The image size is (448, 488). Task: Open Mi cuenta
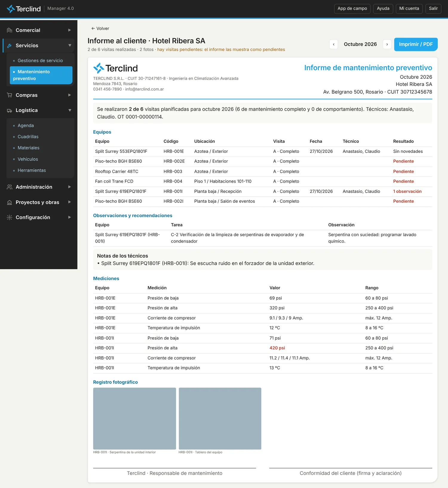point(409,9)
